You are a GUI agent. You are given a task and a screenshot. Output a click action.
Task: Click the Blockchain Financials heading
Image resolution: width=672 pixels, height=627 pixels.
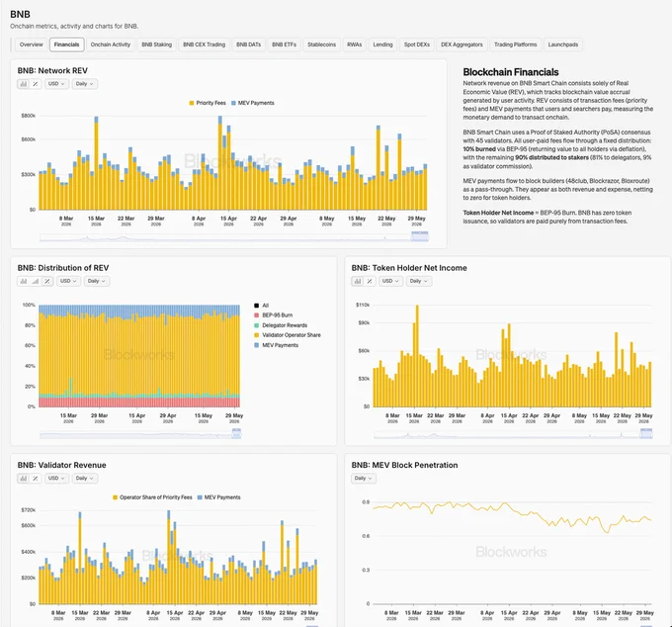511,72
